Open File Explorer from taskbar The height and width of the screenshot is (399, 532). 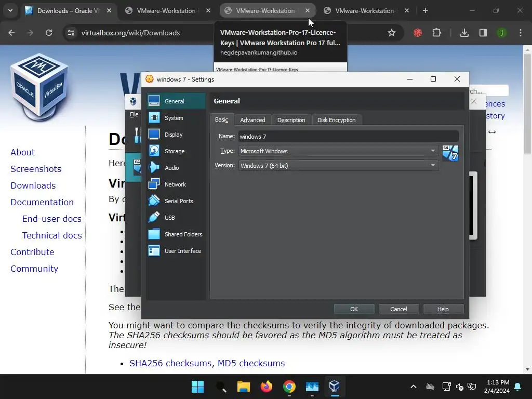[243, 387]
